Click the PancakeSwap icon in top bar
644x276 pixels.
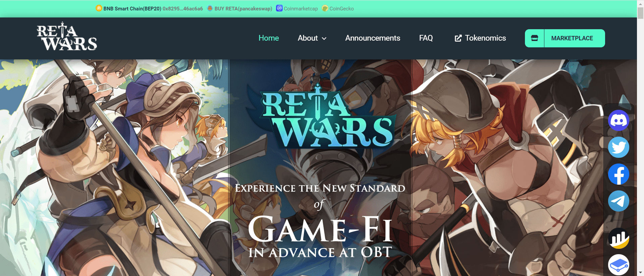[x=210, y=8]
